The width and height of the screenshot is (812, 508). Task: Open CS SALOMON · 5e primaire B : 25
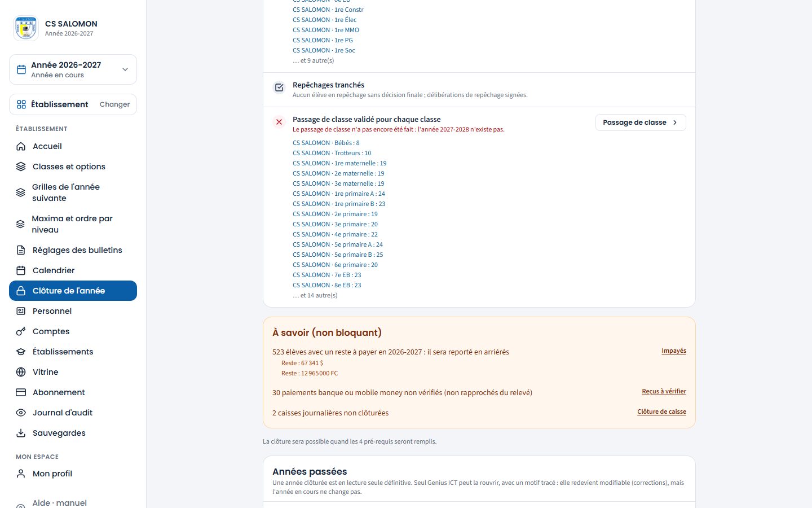[338, 255]
